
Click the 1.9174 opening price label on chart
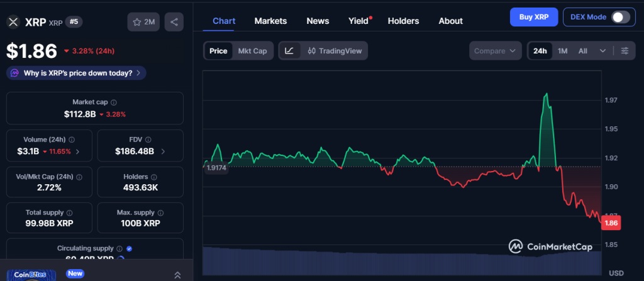217,168
